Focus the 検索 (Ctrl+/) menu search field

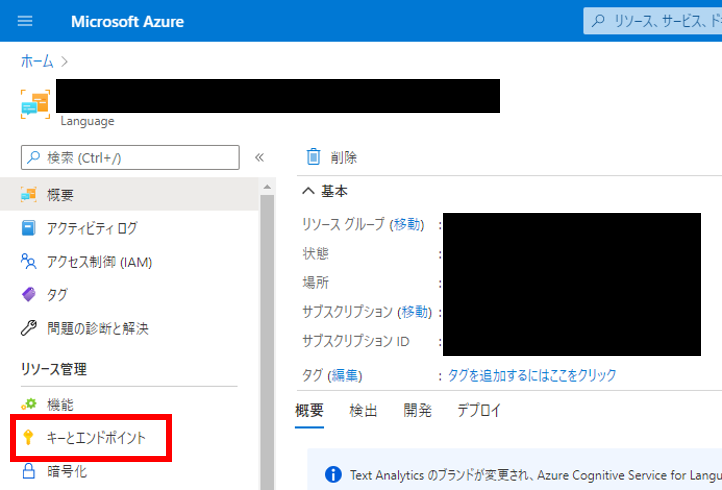click(x=130, y=158)
